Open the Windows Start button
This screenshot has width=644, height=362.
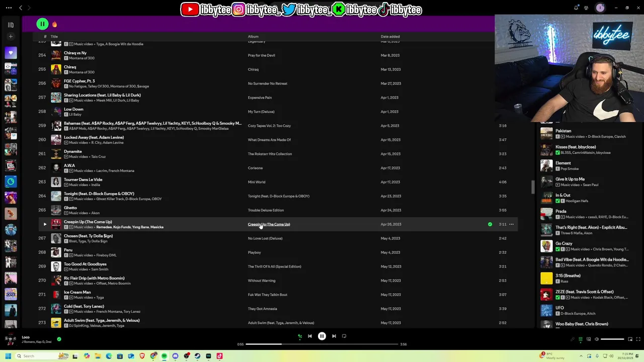[x=8, y=356]
